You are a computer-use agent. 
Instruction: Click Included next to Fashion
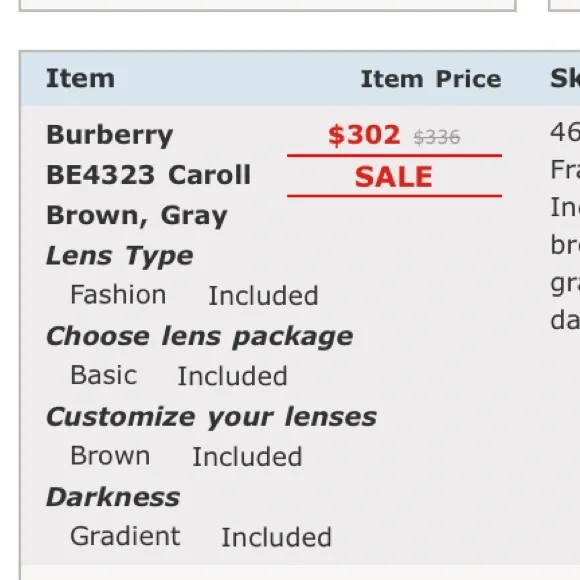click(x=263, y=296)
